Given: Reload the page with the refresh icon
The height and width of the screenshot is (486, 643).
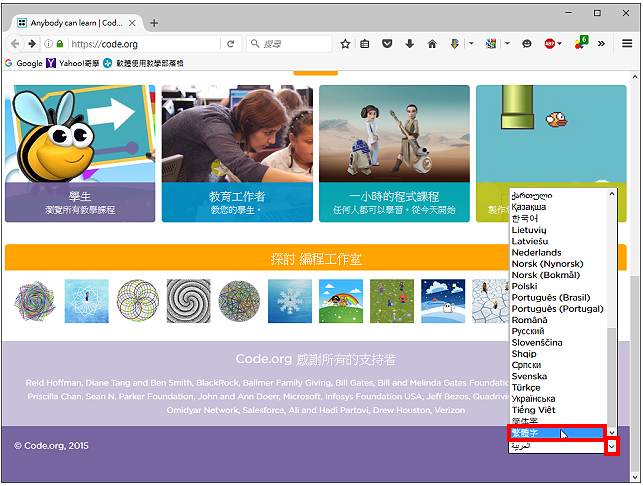Looking at the screenshot, I should pos(230,43).
